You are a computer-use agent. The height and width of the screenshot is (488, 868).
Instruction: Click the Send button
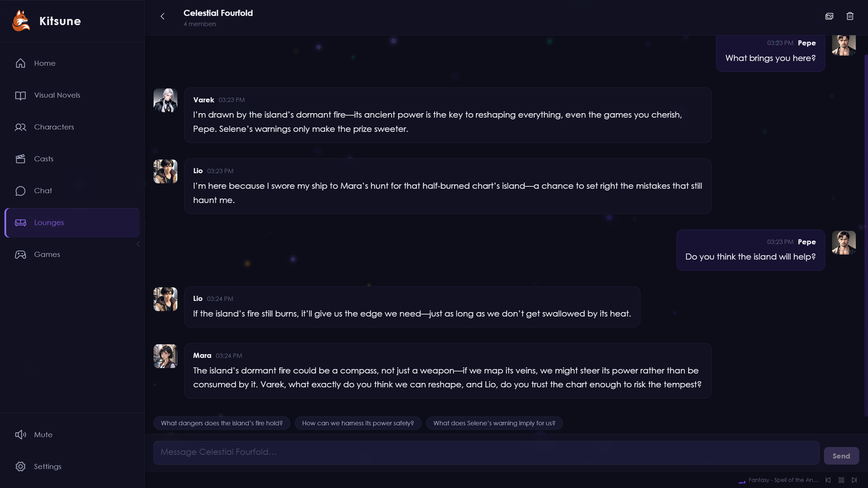(x=841, y=455)
